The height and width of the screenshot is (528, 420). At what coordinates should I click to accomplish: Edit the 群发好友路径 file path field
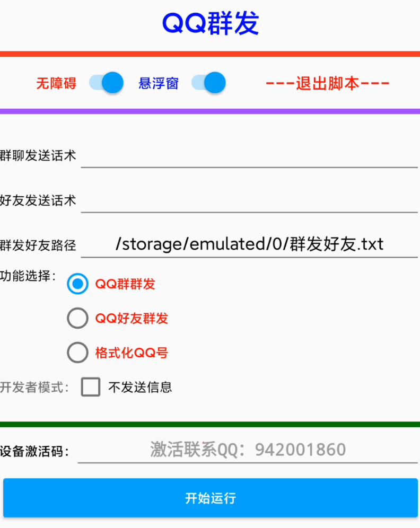[249, 244]
